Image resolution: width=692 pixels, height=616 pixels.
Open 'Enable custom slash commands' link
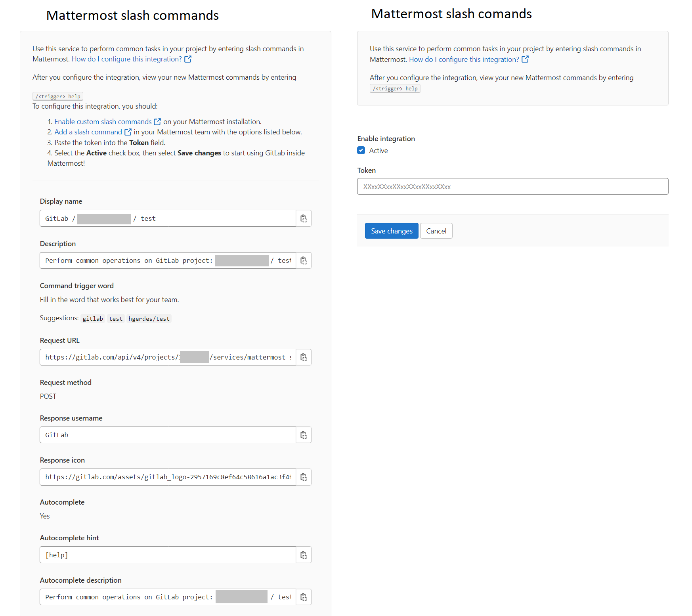pyautogui.click(x=103, y=122)
